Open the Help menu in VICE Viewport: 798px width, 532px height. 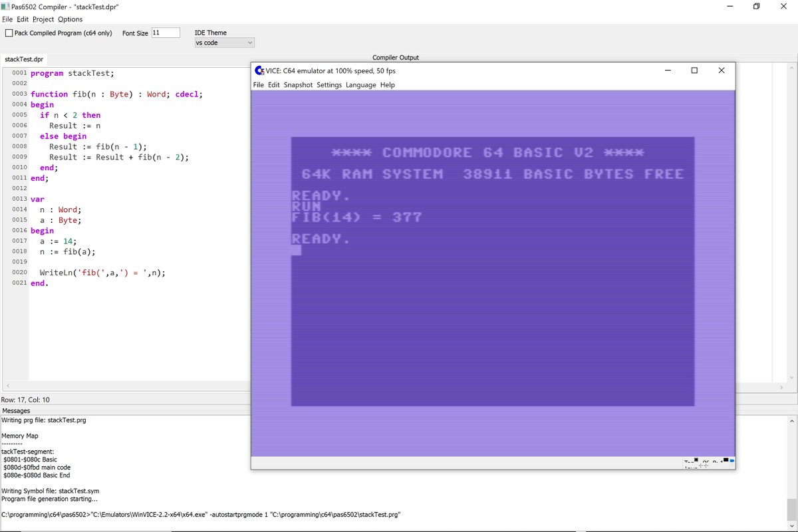tap(388, 85)
